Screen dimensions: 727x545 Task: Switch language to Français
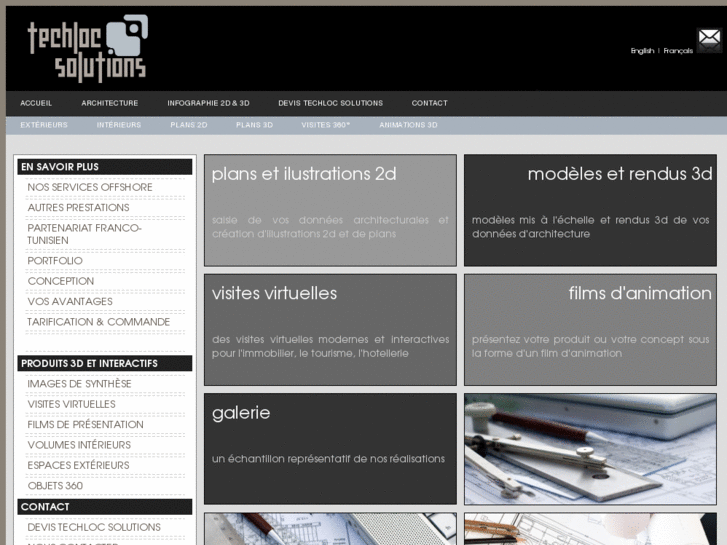pyautogui.click(x=678, y=51)
